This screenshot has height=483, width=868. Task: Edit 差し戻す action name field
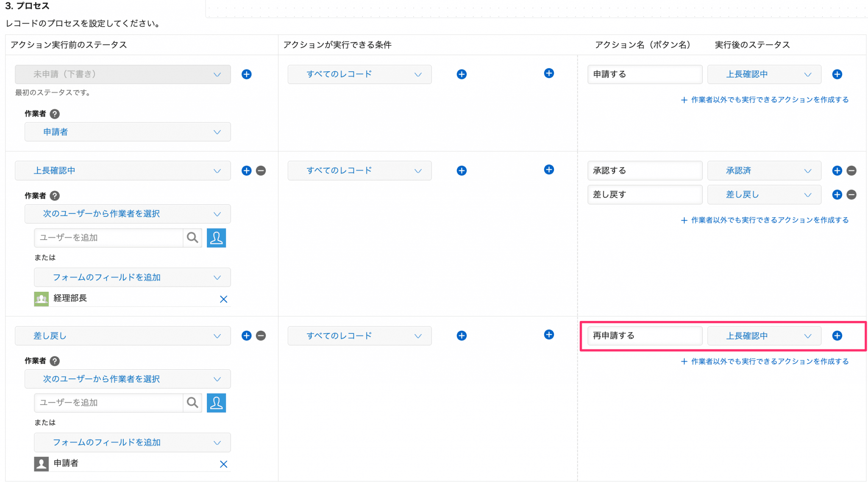pos(645,195)
